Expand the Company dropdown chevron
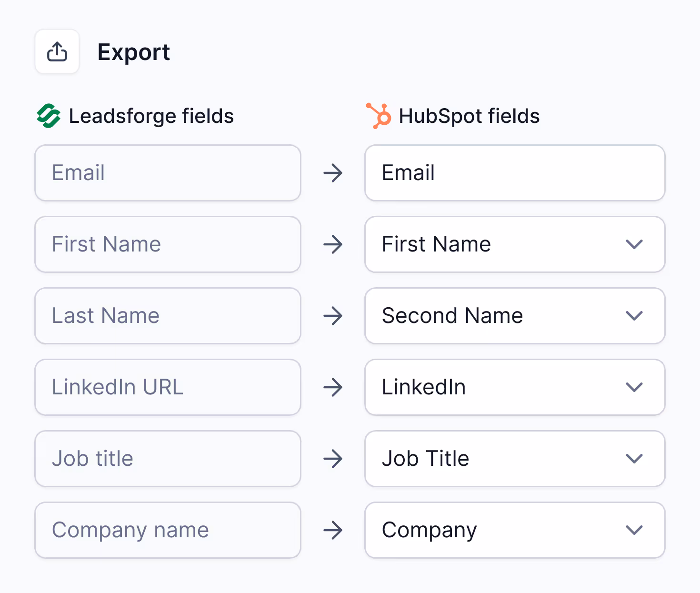 tap(634, 530)
